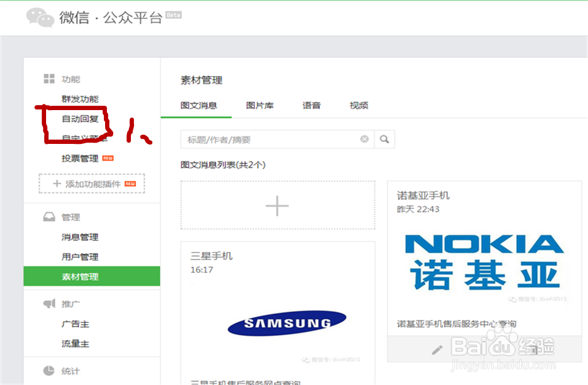
Task: Click 图文消息列表(共2个) label
Action: 223,165
